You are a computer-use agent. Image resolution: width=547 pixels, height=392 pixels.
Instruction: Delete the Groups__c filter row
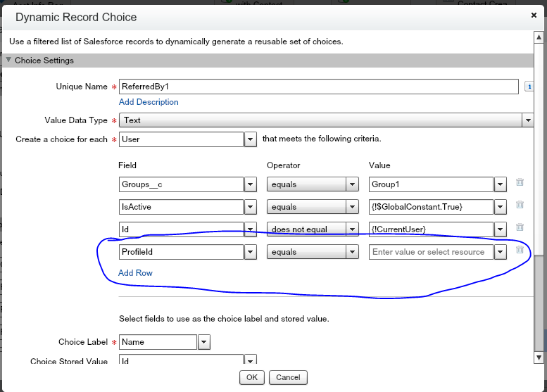click(520, 182)
